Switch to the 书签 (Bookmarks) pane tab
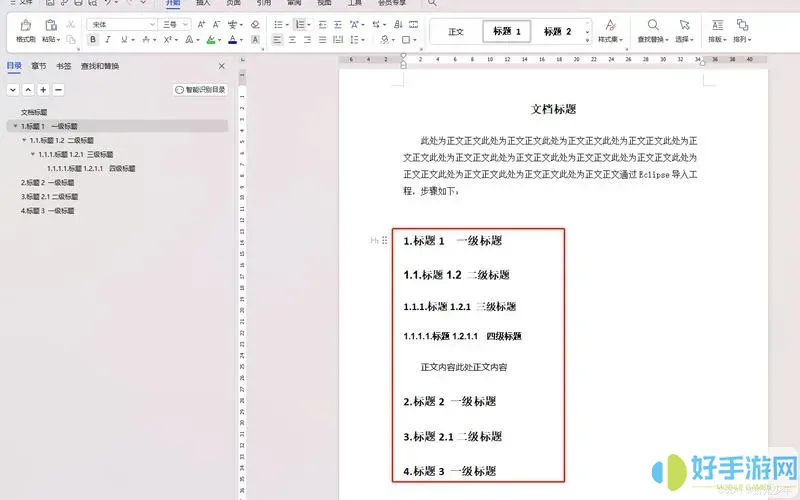Screen dimensions: 800x500 point(64,66)
